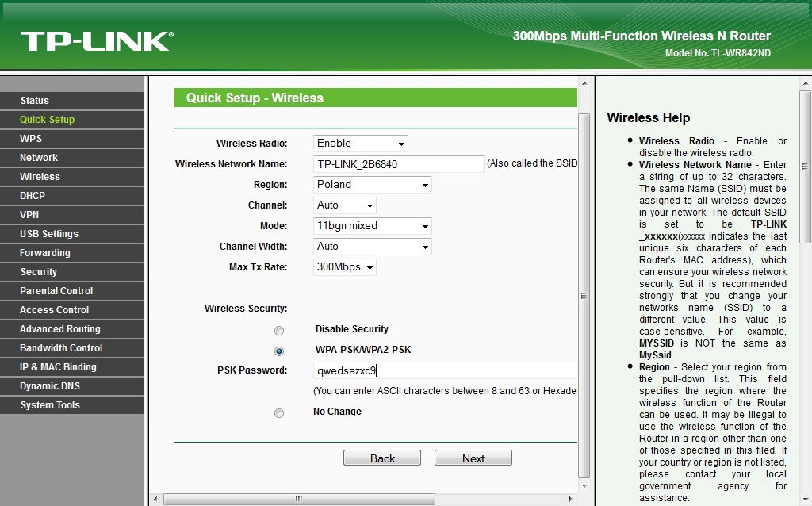Click the PSK Password input field
Viewport: 812px width, 506px height.
coord(446,371)
